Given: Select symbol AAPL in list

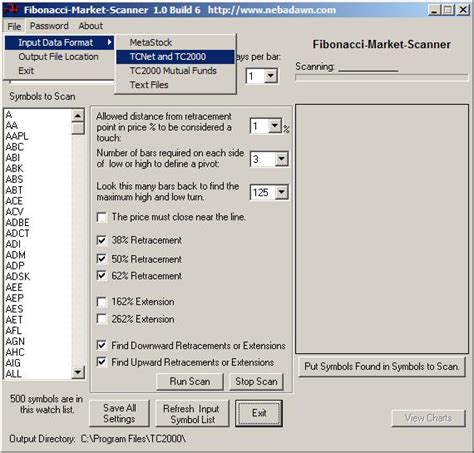Looking at the screenshot, I should 17,136.
